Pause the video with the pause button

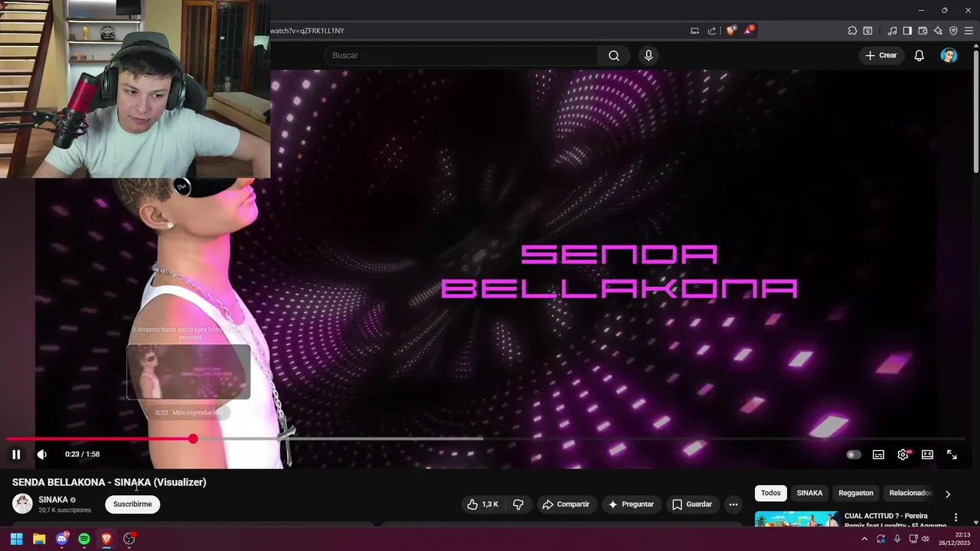pyautogui.click(x=16, y=455)
